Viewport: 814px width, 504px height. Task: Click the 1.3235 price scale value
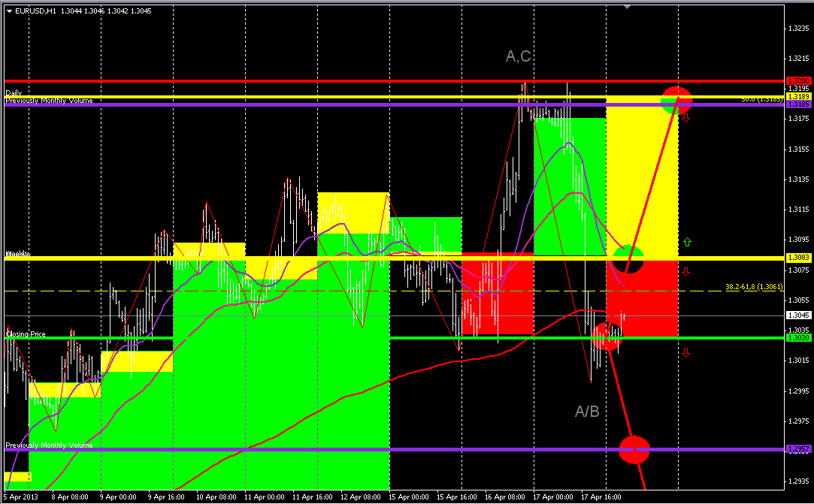[x=798, y=28]
